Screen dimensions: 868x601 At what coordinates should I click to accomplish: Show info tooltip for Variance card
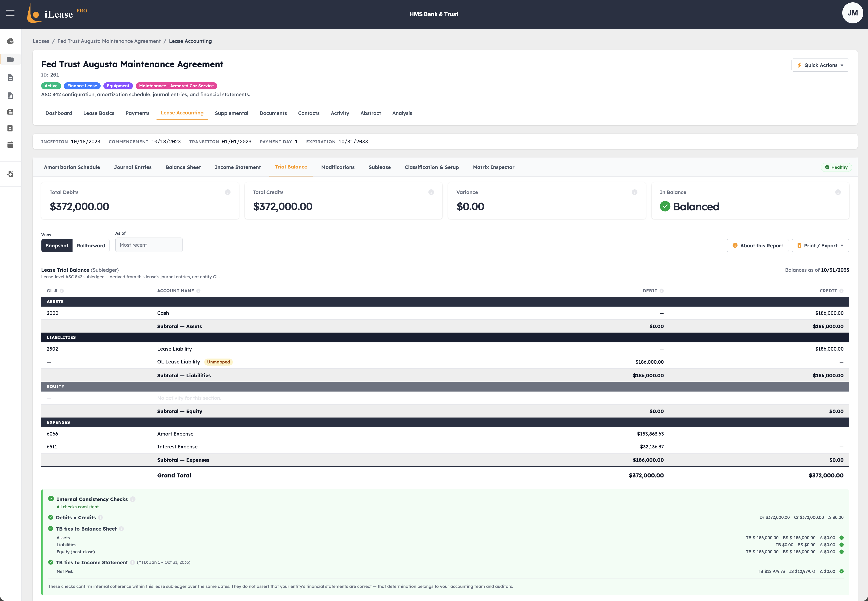635,192
